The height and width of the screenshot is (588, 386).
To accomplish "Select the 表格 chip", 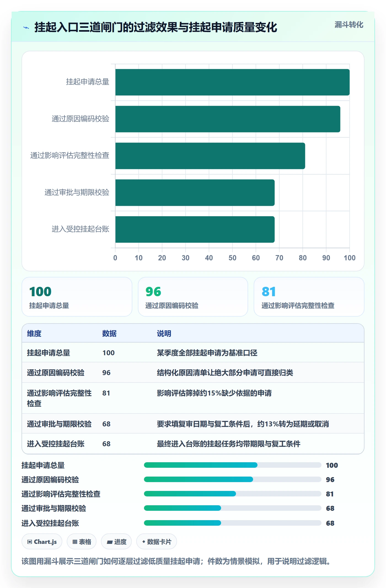I will point(82,542).
